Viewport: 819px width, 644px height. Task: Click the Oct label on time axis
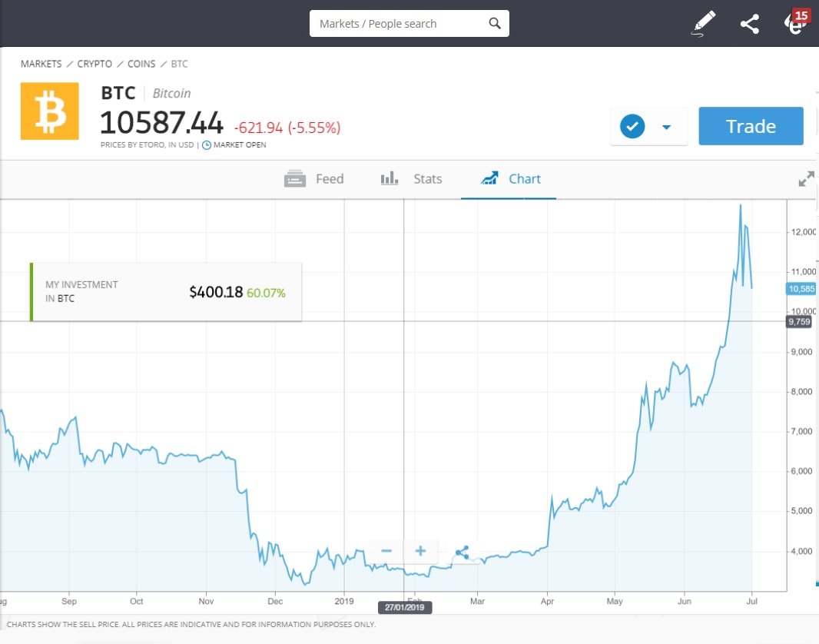coord(136,601)
